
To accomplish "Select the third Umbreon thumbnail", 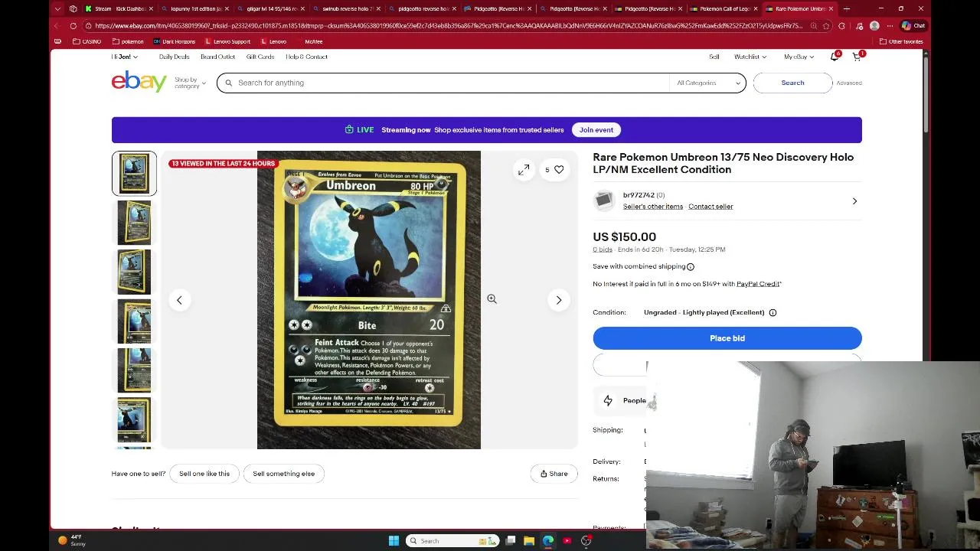I will pyautogui.click(x=134, y=272).
